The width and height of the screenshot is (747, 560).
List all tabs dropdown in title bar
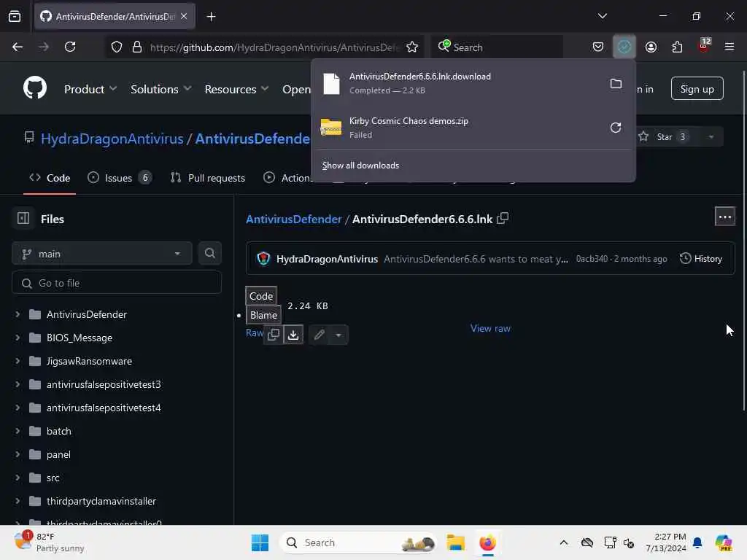[x=602, y=16]
